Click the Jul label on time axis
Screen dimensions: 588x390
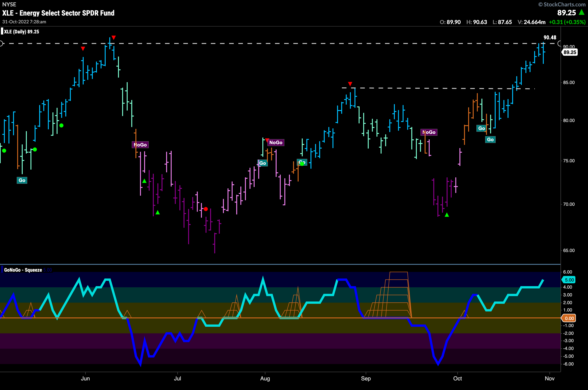click(x=177, y=378)
